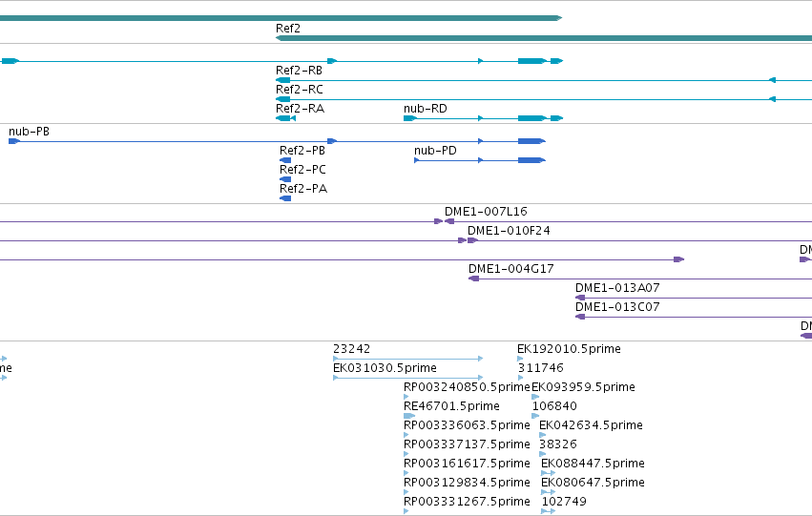The height and width of the screenshot is (516, 812).
Task: Select the DME1-010F24 clone marker
Action: pos(472,240)
